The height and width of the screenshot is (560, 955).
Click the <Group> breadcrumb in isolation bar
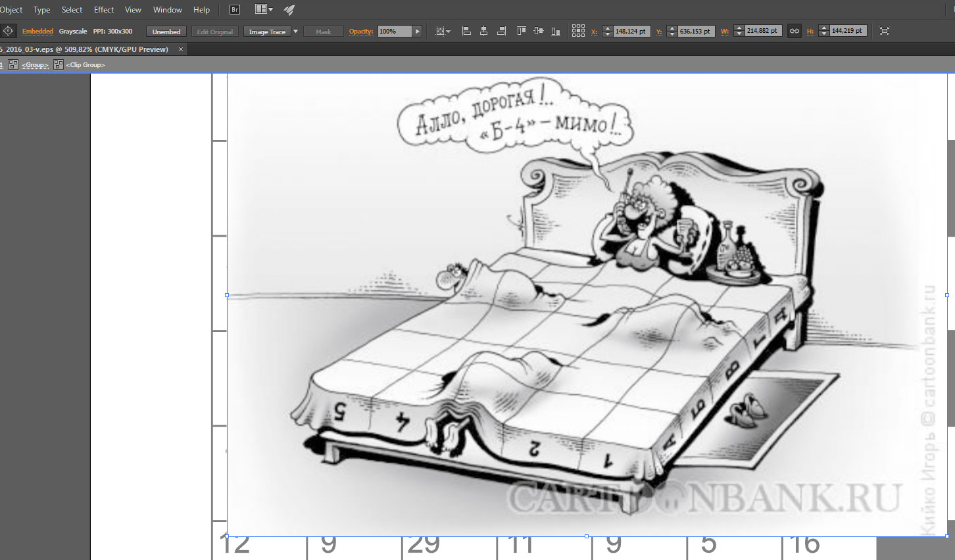(x=35, y=65)
